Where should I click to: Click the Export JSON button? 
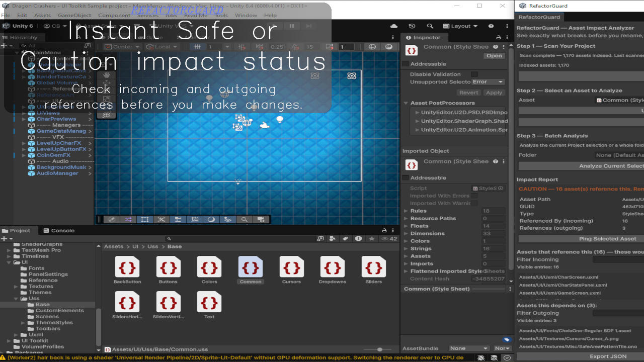point(608,356)
